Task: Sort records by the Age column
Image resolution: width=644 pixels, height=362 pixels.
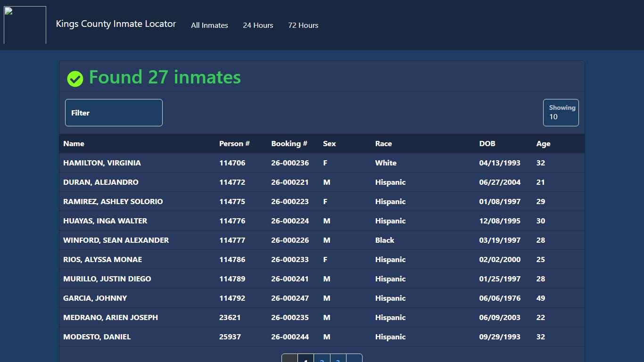Action: click(543, 144)
